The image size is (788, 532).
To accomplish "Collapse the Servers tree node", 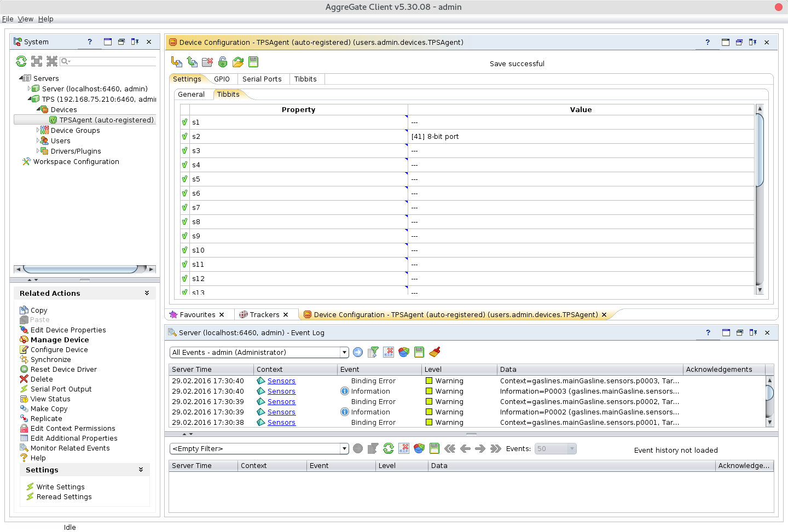I will point(21,78).
